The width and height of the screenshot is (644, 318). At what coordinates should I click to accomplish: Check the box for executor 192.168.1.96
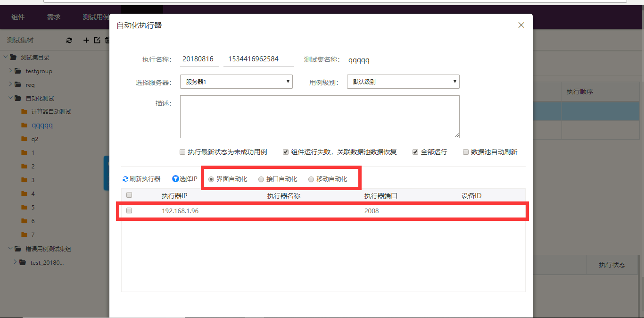point(129,210)
